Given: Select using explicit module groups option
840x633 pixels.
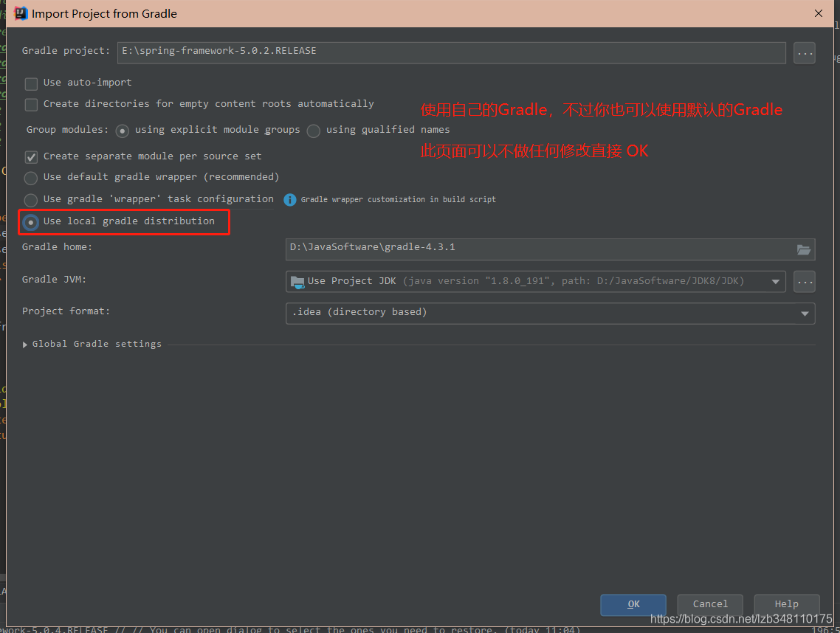Looking at the screenshot, I should coord(122,131).
